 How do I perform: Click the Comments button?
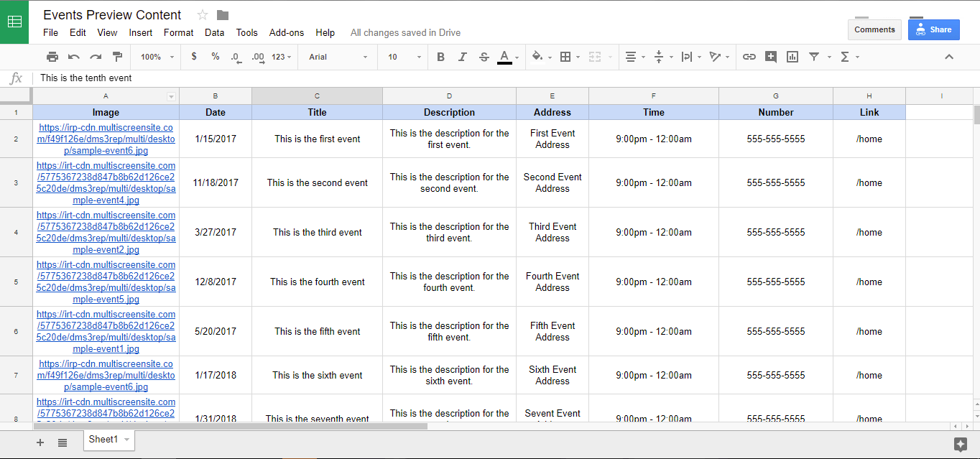pyautogui.click(x=874, y=29)
